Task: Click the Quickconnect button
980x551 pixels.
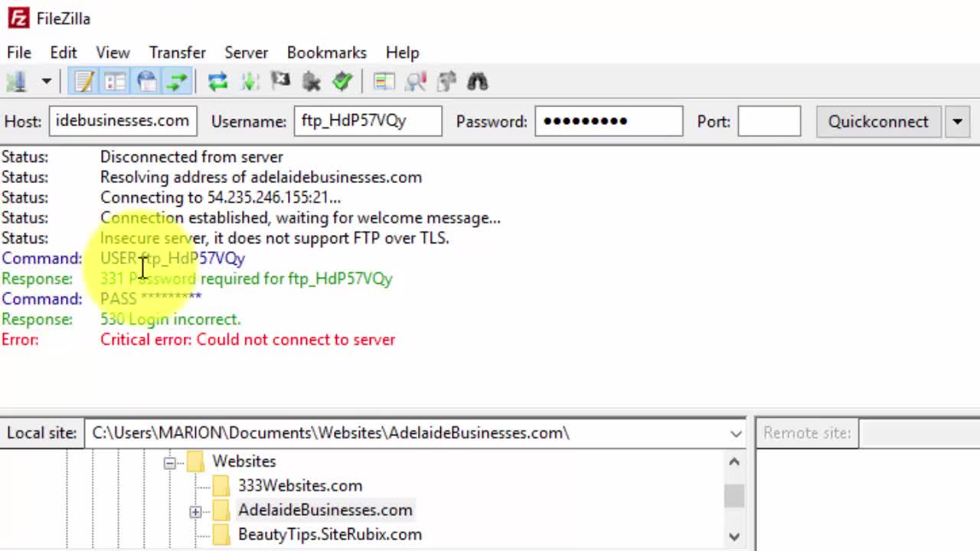Action: point(878,121)
